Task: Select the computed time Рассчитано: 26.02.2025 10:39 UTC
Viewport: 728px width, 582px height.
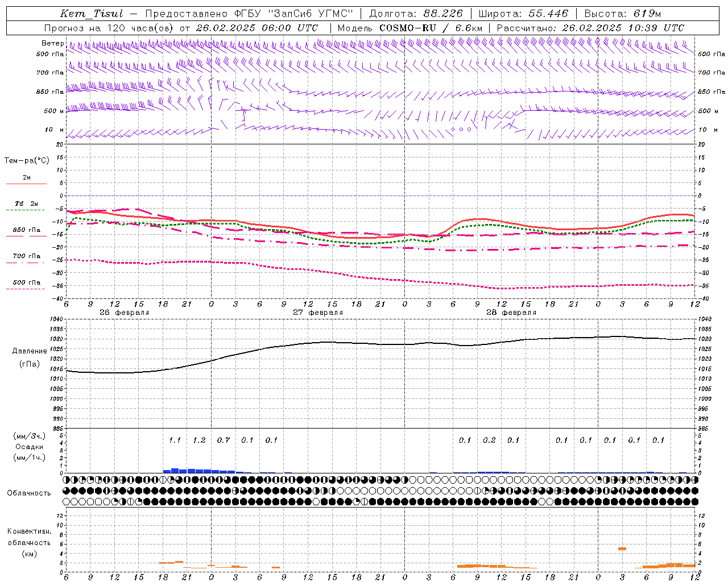Action: [x=590, y=28]
